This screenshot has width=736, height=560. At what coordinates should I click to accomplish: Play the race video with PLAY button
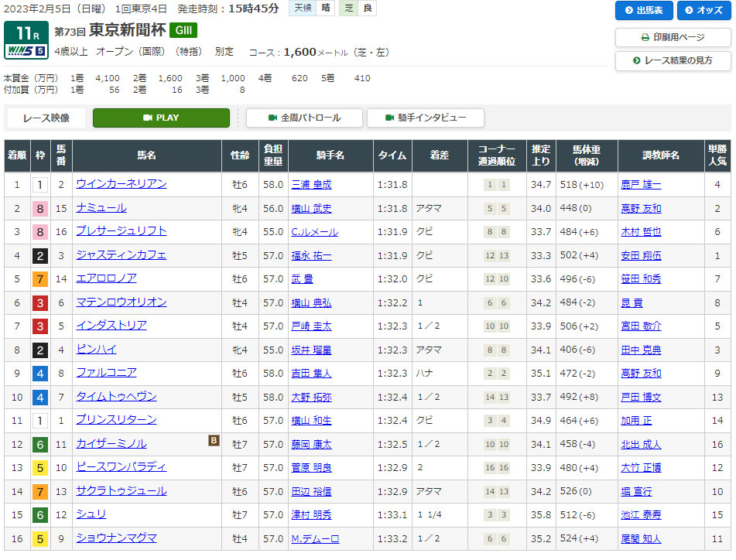pos(161,118)
